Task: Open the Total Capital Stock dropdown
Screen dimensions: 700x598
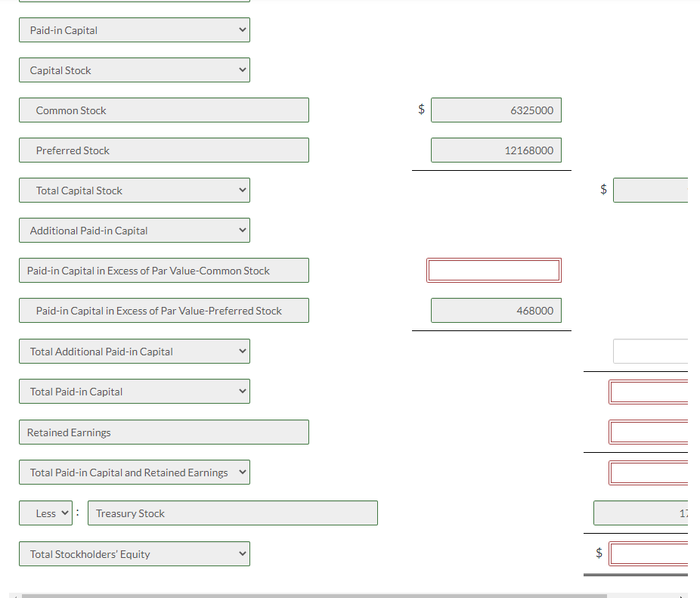Action: tap(135, 191)
